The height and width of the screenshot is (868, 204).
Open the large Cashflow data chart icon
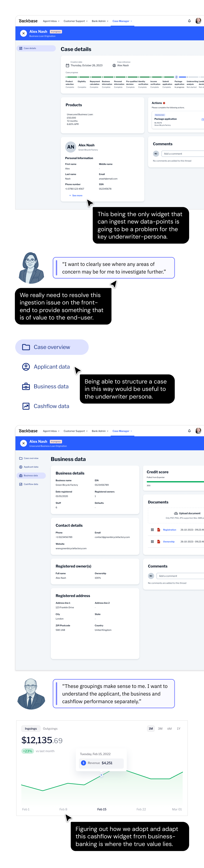26,406
